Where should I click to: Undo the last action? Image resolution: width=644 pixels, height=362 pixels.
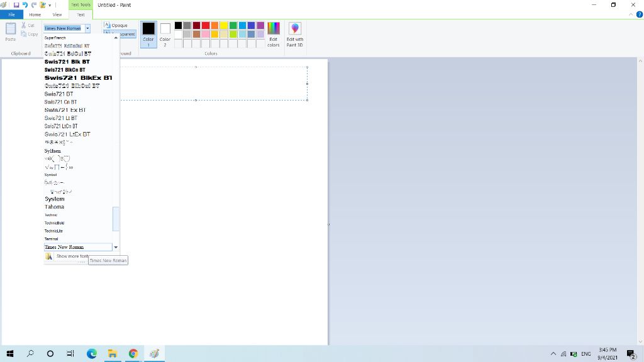click(25, 5)
